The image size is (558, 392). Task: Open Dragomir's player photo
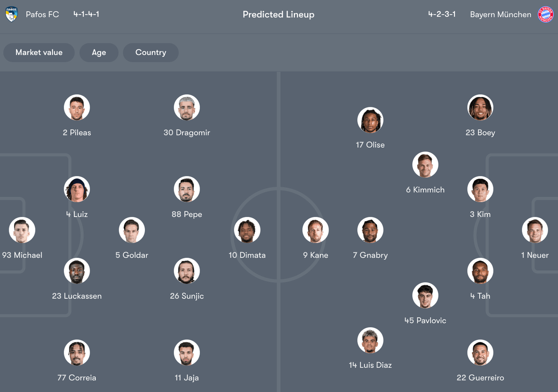point(187,108)
